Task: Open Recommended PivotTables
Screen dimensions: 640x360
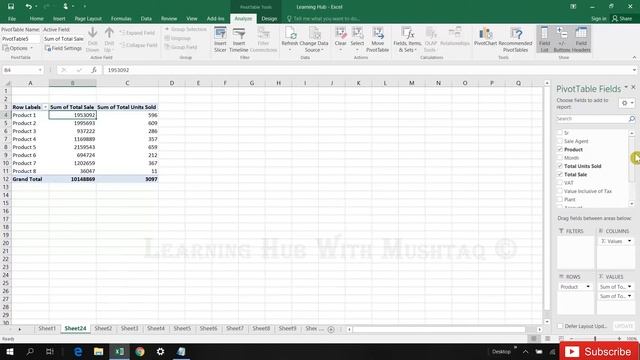Action: pyautogui.click(x=516, y=39)
